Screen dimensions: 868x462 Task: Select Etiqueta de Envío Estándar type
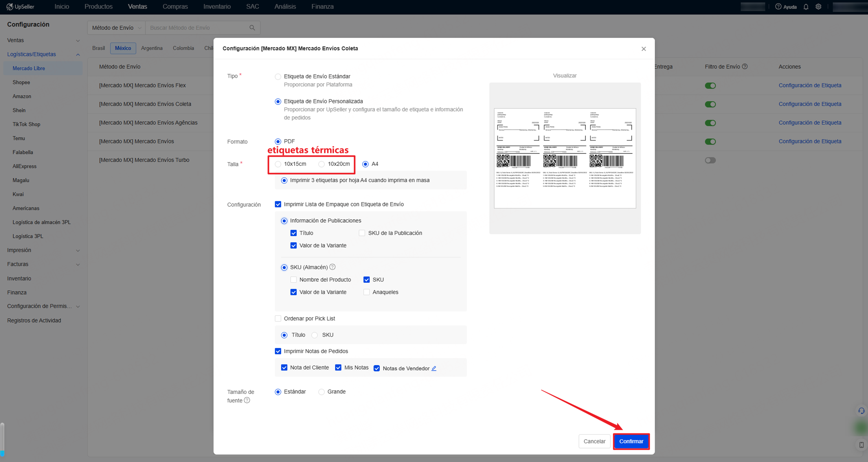278,76
